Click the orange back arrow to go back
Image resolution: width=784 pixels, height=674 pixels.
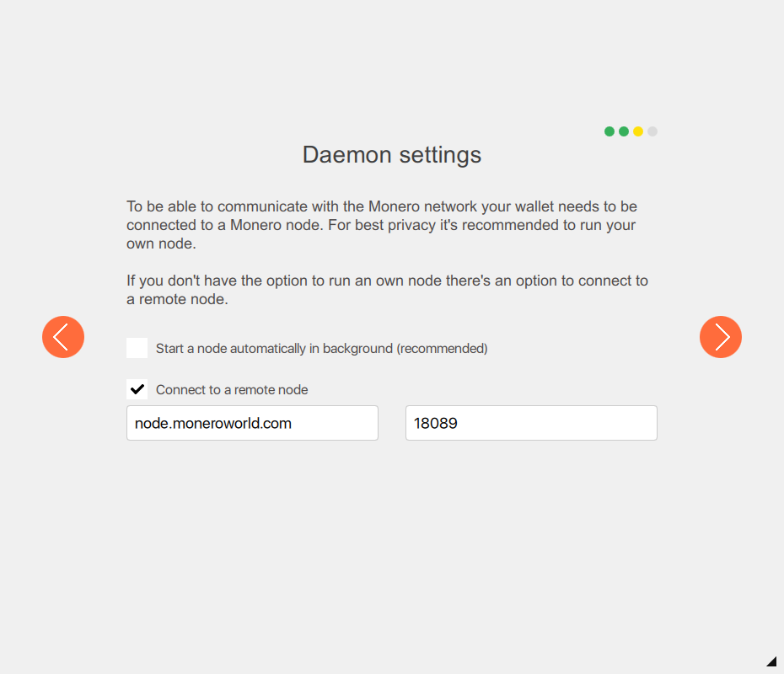(x=63, y=337)
